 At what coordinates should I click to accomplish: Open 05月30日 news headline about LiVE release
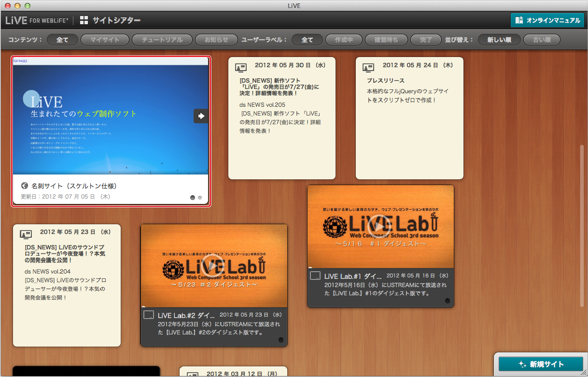[x=280, y=87]
